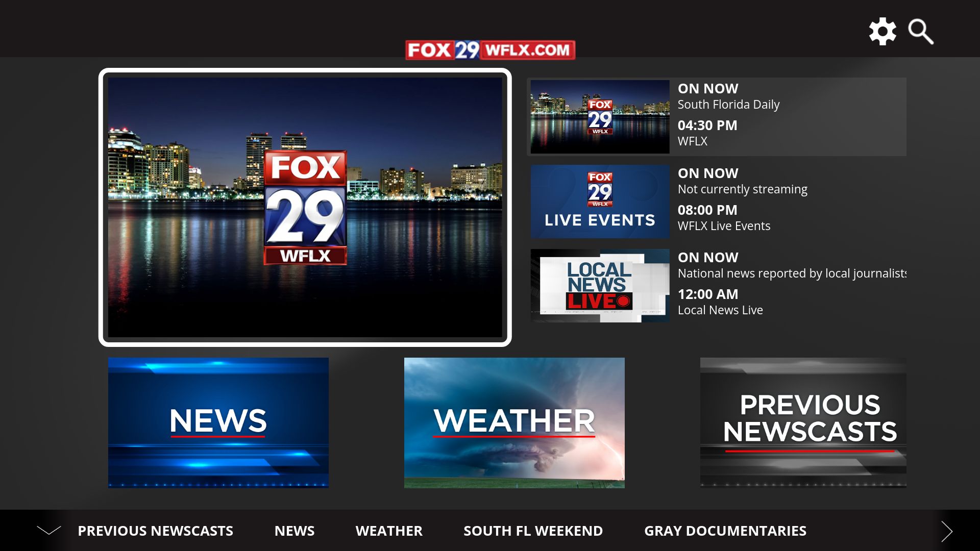The height and width of the screenshot is (551, 980).
Task: Select PREVIOUS NEWSCASTS in bottom menu
Action: point(155,531)
